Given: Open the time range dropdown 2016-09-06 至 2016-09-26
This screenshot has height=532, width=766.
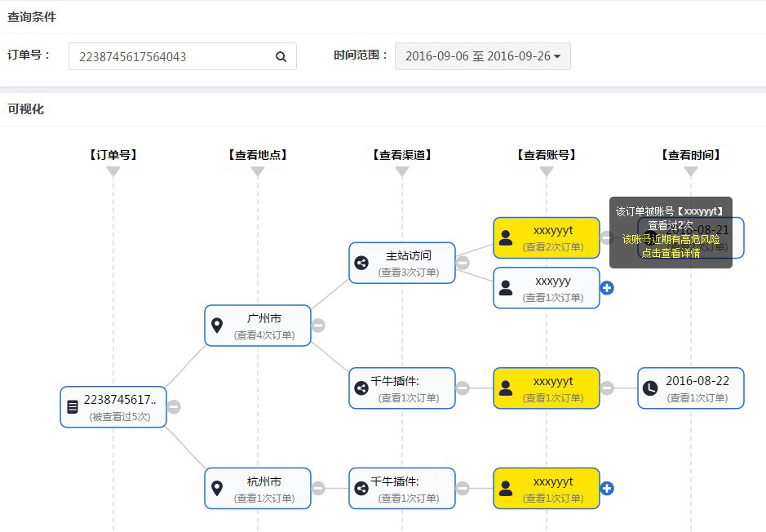Looking at the screenshot, I should (x=483, y=56).
